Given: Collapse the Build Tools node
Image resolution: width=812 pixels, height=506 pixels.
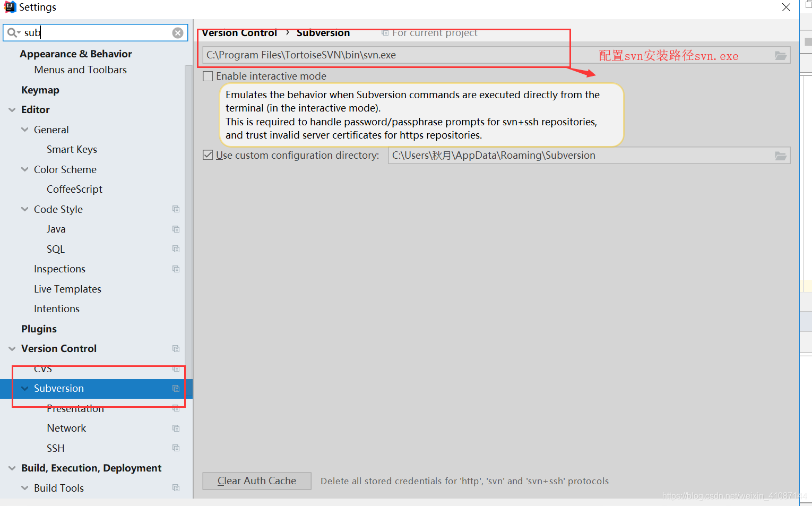Looking at the screenshot, I should (x=25, y=488).
